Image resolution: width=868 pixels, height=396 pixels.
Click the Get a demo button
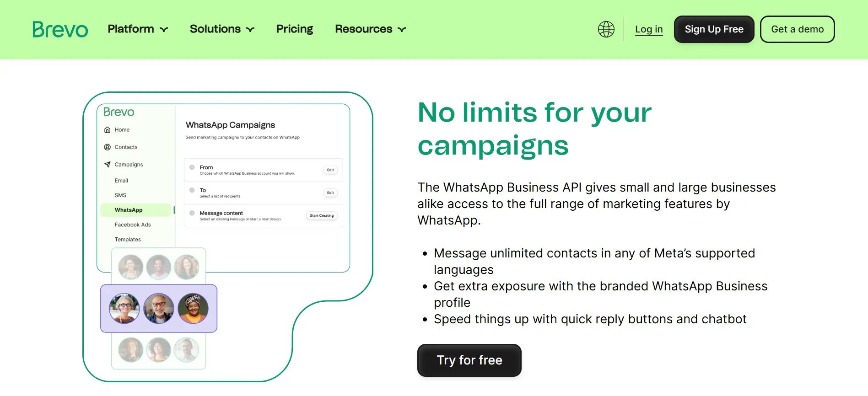797,29
